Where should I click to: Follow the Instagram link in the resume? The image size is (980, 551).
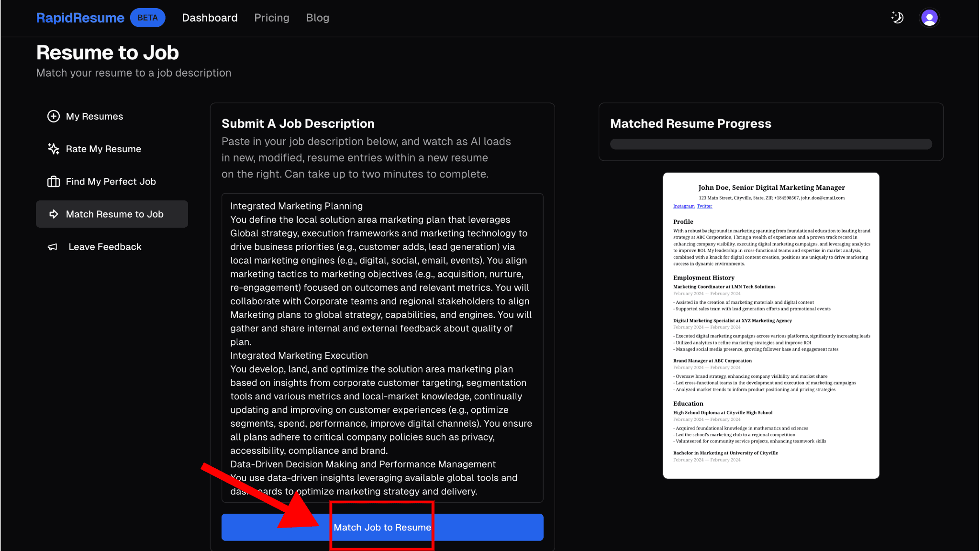[x=683, y=206]
